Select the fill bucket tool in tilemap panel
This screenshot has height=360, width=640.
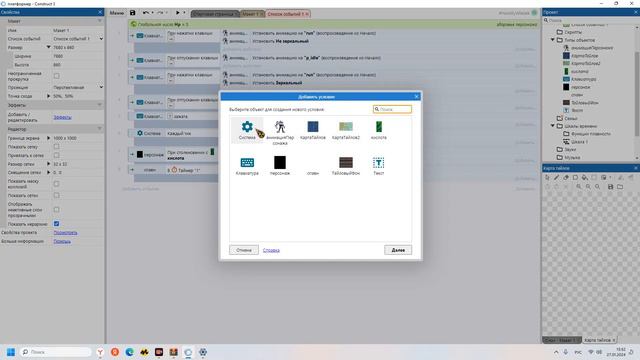pyautogui.click(x=584, y=178)
